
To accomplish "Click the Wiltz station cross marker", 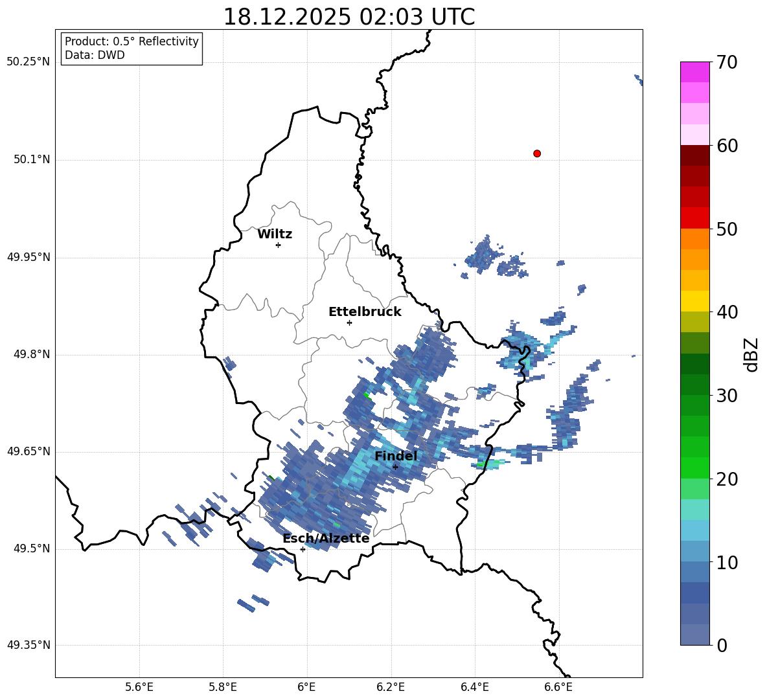I will (278, 245).
